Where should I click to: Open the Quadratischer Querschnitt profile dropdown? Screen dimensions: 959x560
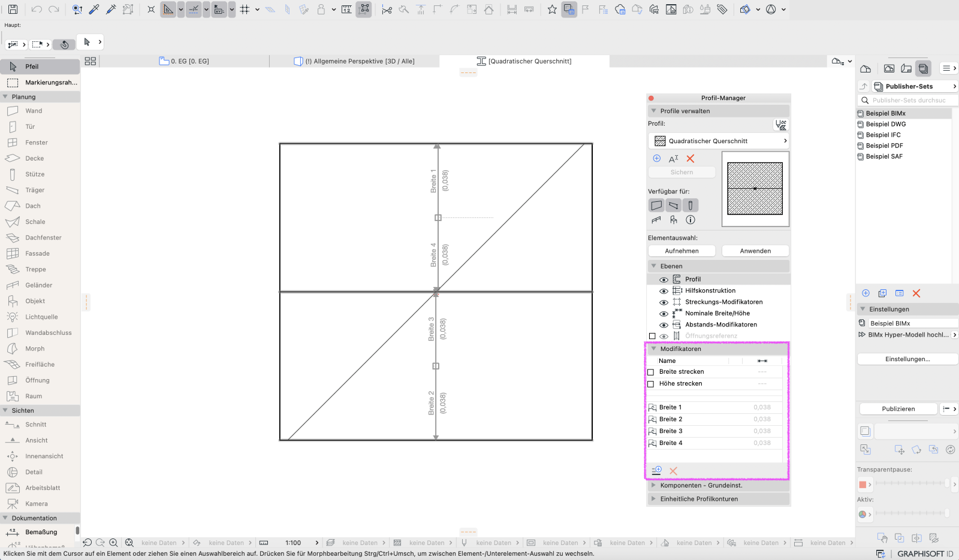719,141
